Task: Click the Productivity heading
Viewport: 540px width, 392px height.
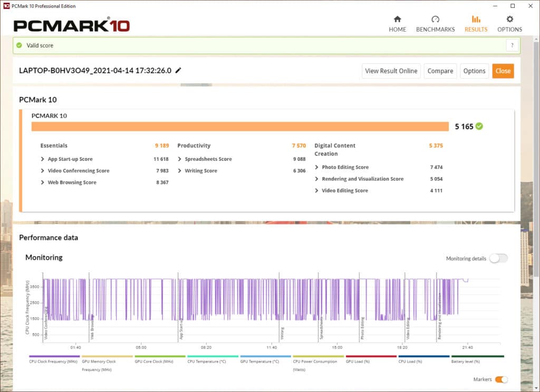Action: 194,145
